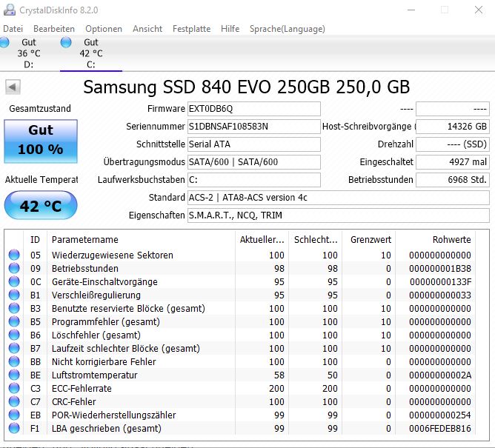The width and height of the screenshot is (495, 448).
Task: Click the Standard field ACS-2
Action: 339,198
